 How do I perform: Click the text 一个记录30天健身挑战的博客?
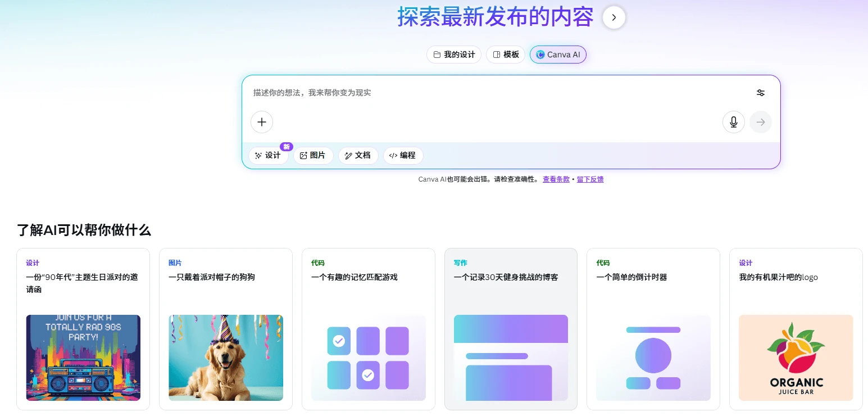pyautogui.click(x=506, y=277)
